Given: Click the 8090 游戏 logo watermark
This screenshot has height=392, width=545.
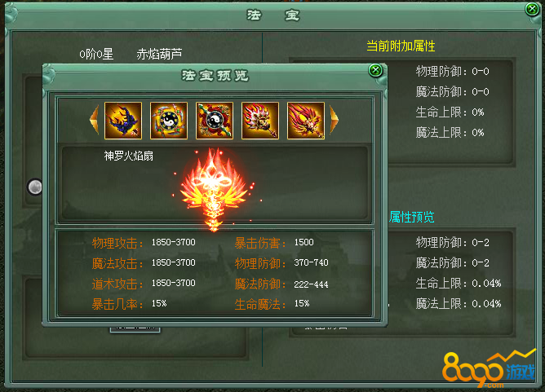Looking at the screenshot, I should [489, 369].
